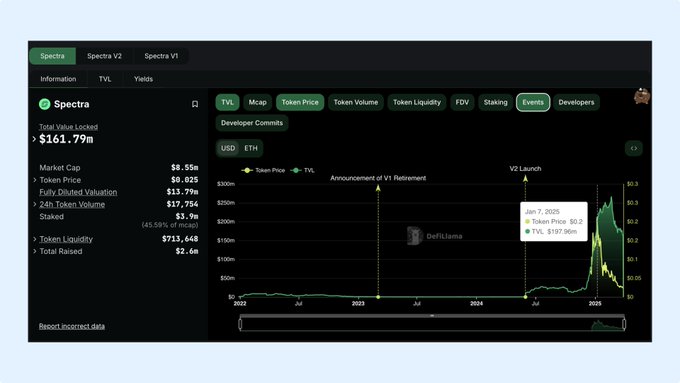This screenshot has height=383, width=680.
Task: Click the TVL legend marker
Action: tap(296, 170)
